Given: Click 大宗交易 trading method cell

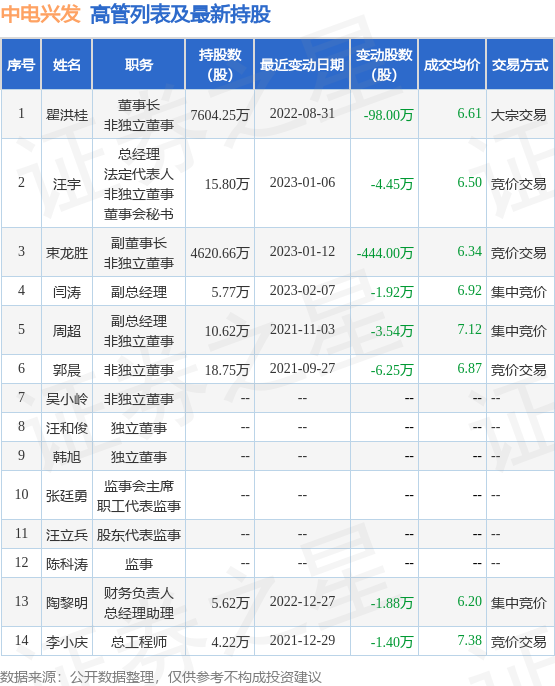Looking at the screenshot, I should click(x=518, y=115).
